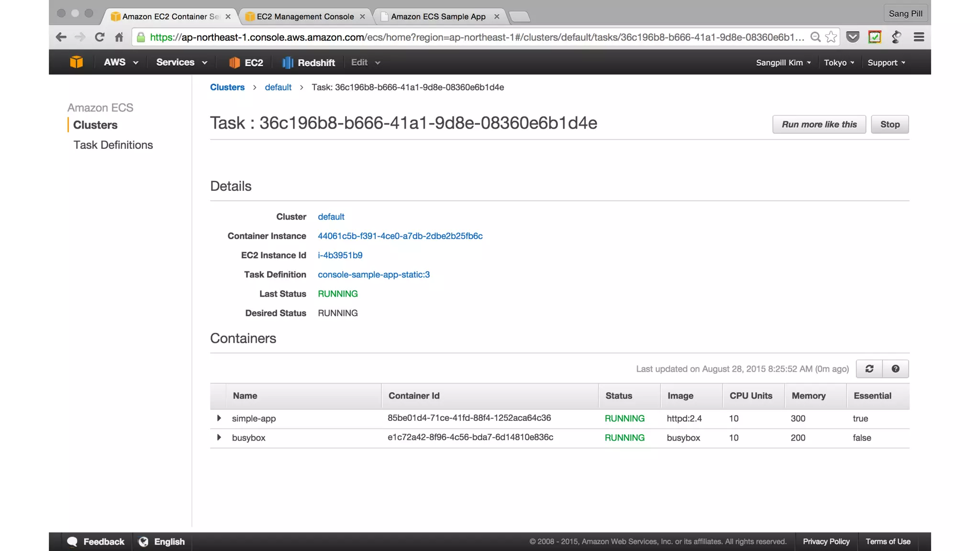980x551 pixels.
Task: Open the Chrome hamburger menu icon
Action: (918, 37)
